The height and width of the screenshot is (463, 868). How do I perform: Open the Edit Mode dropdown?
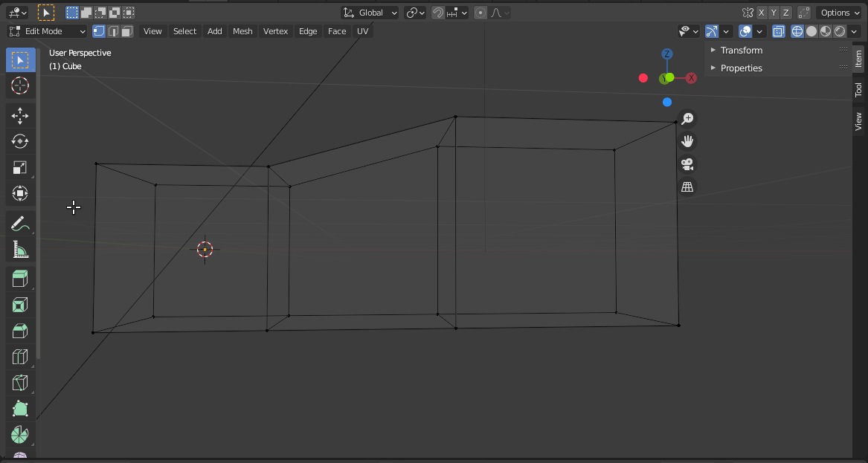[48, 31]
